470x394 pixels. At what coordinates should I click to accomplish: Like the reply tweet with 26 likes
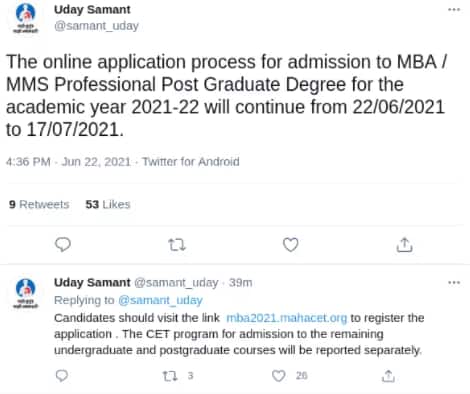279,376
